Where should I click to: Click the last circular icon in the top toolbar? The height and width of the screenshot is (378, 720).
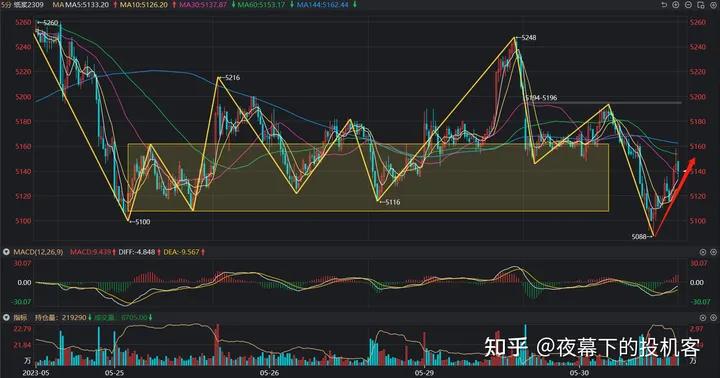click(x=713, y=5)
